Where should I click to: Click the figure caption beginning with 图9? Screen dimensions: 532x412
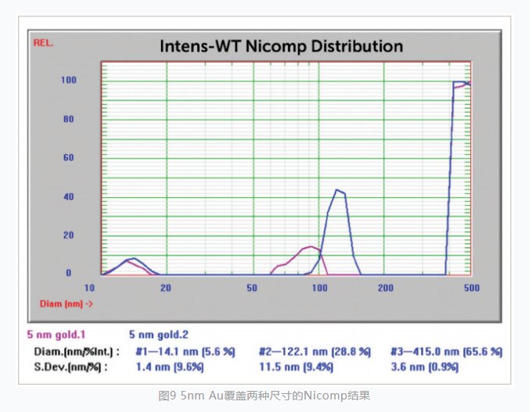pyautogui.click(x=265, y=396)
